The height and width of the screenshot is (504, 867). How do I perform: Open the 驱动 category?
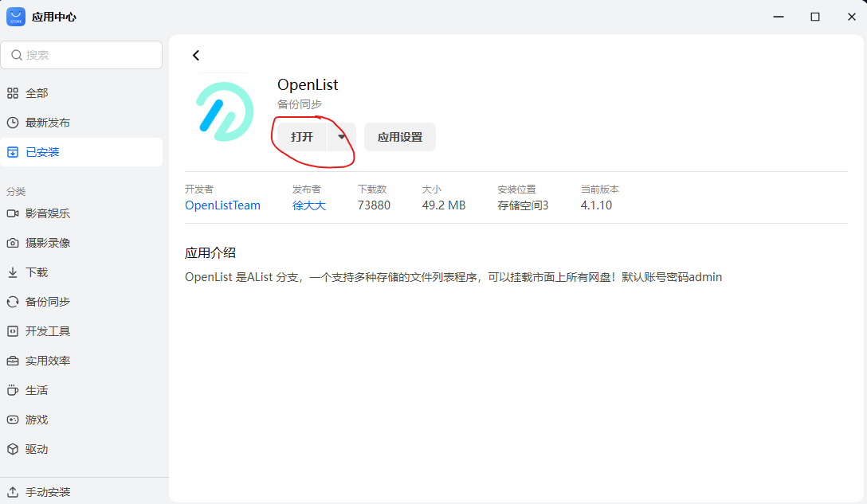(81, 449)
